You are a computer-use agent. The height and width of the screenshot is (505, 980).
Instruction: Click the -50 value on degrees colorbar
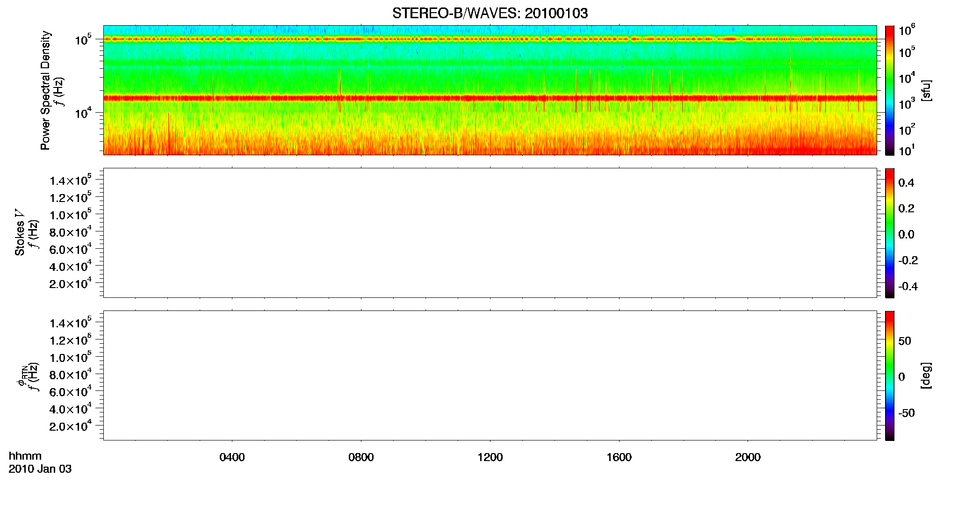pyautogui.click(x=907, y=413)
